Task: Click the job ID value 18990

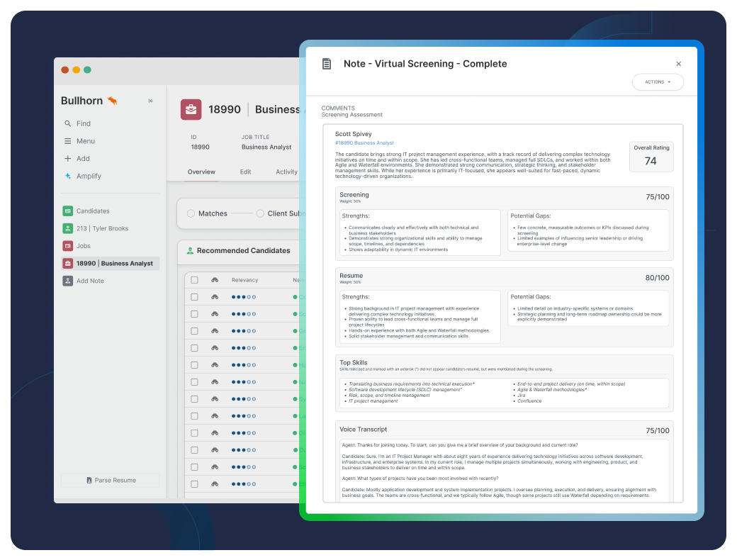Action: click(201, 147)
